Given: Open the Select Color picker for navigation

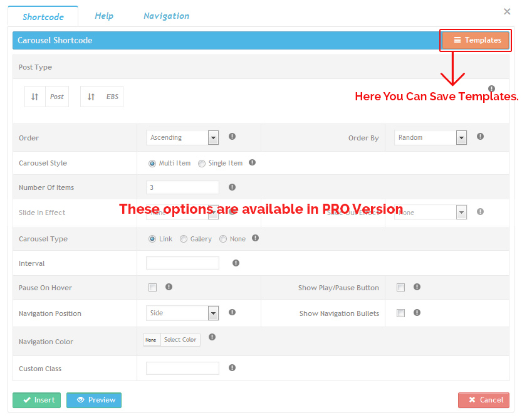Looking at the screenshot, I should click(180, 340).
